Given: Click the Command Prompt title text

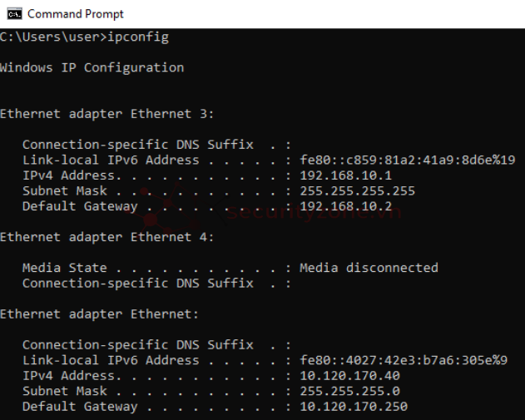Looking at the screenshot, I should click(76, 14).
